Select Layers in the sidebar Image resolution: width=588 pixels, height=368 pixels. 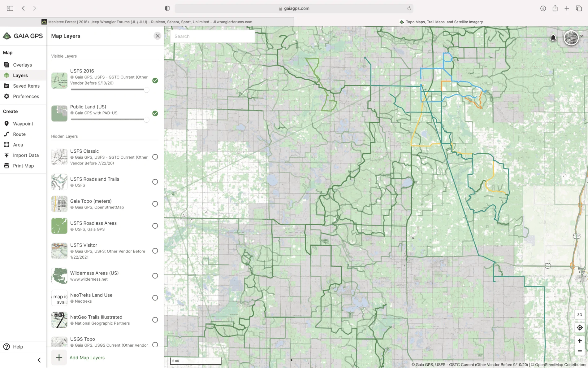pos(23,75)
